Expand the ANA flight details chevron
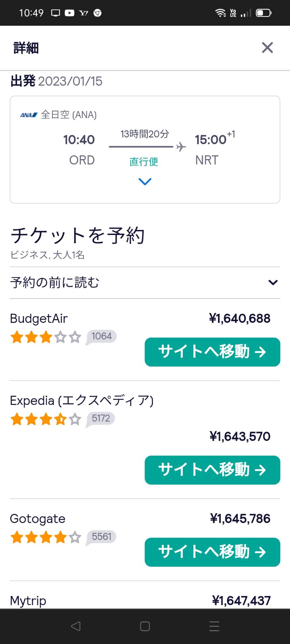 point(145,182)
